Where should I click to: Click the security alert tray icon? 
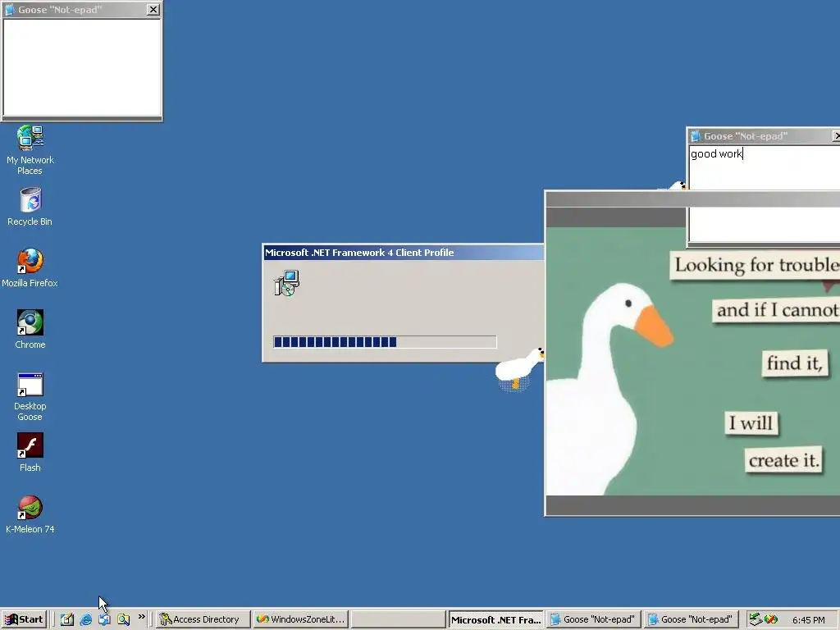point(771,619)
